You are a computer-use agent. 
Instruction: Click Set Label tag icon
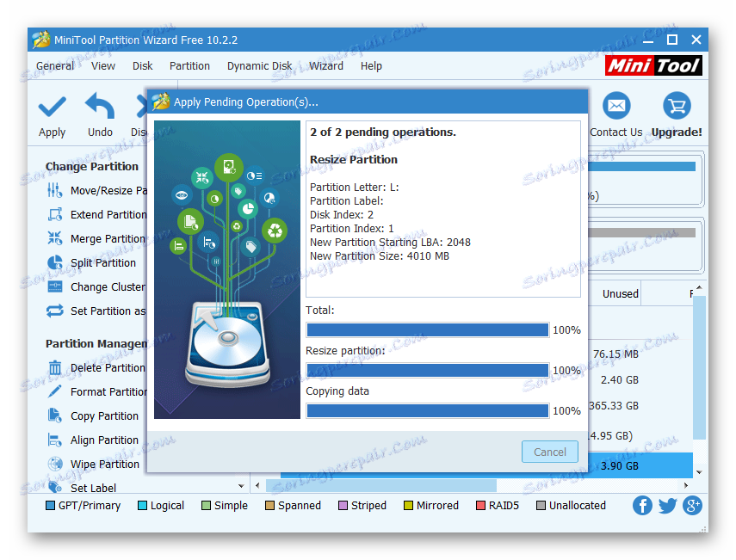[x=55, y=487]
